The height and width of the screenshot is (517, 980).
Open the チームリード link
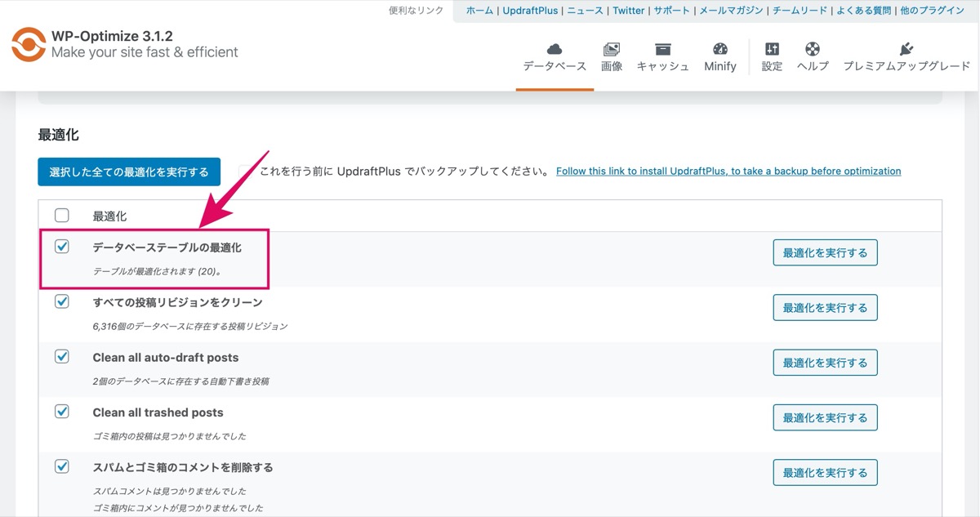click(801, 11)
